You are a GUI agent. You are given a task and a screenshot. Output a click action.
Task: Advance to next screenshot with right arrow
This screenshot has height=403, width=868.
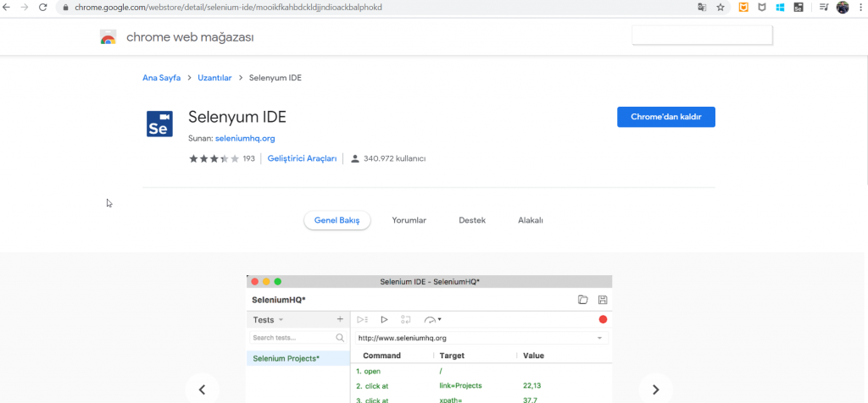coord(655,389)
